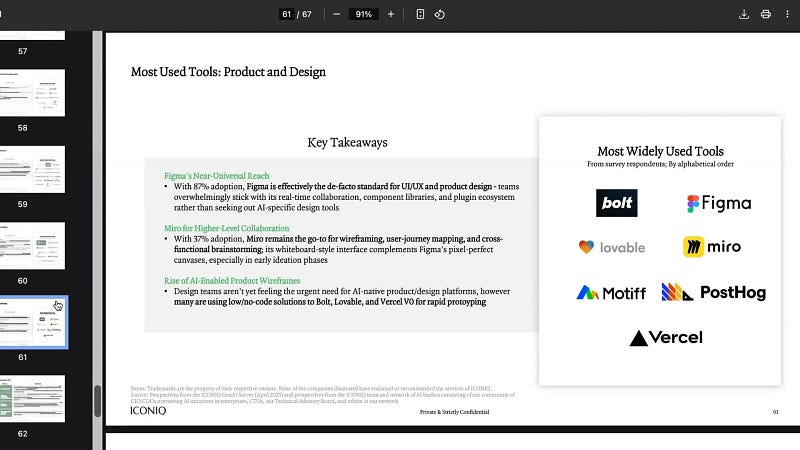The height and width of the screenshot is (450, 800).
Task: Click the Miro logo
Action: [712, 247]
